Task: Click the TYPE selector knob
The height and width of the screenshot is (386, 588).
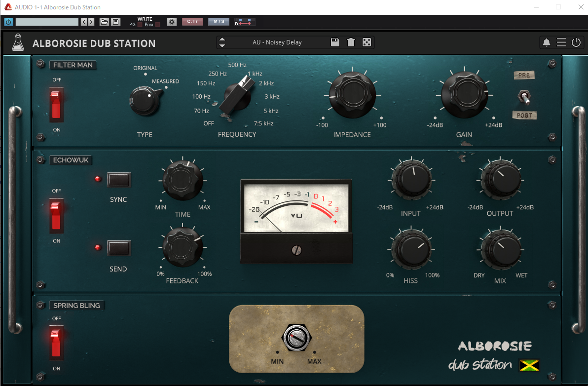Action: coord(146,101)
